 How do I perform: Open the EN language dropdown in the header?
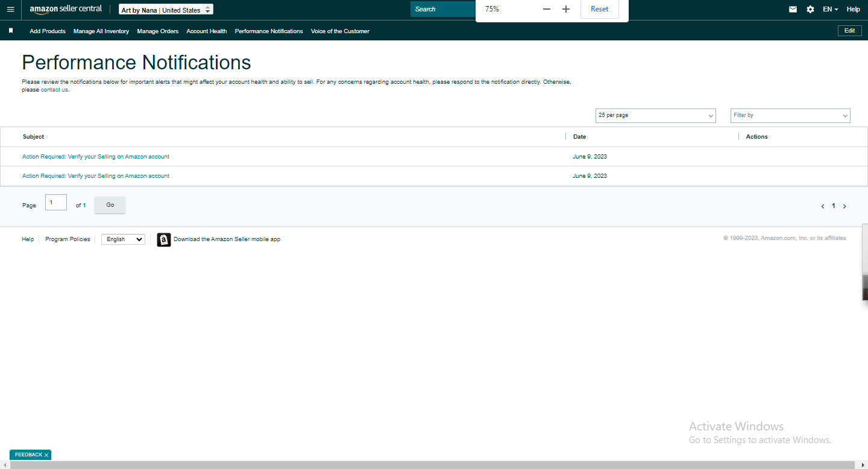pos(831,9)
